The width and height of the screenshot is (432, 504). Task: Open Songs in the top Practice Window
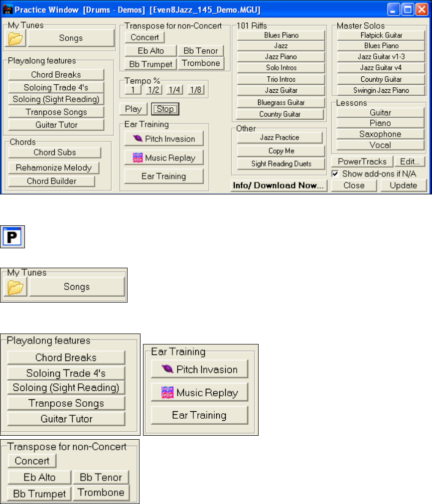click(71, 38)
